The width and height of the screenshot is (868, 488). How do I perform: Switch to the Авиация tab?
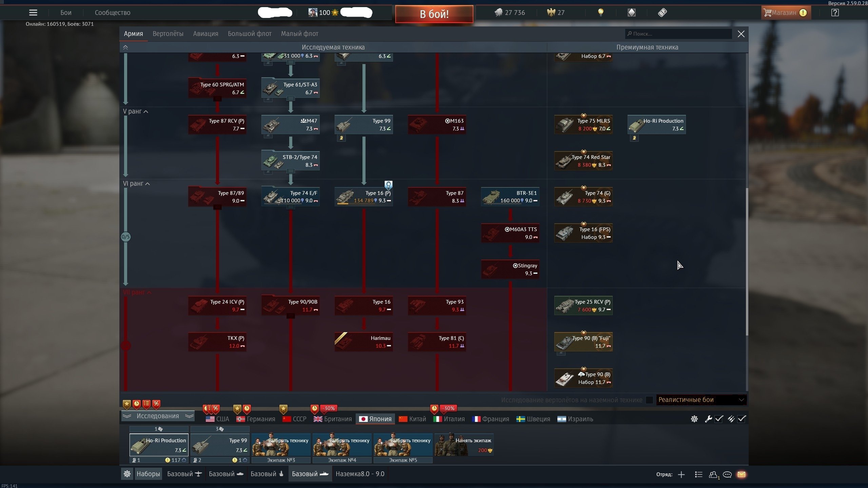tap(205, 34)
